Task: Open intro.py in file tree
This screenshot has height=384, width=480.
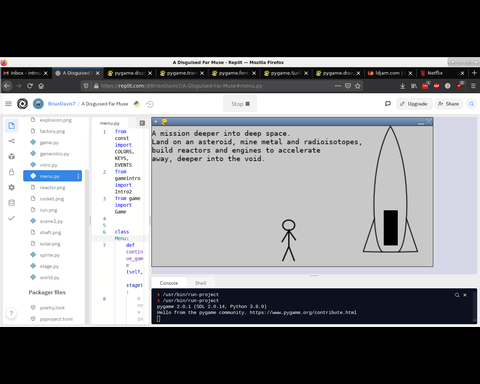Action: point(53,165)
